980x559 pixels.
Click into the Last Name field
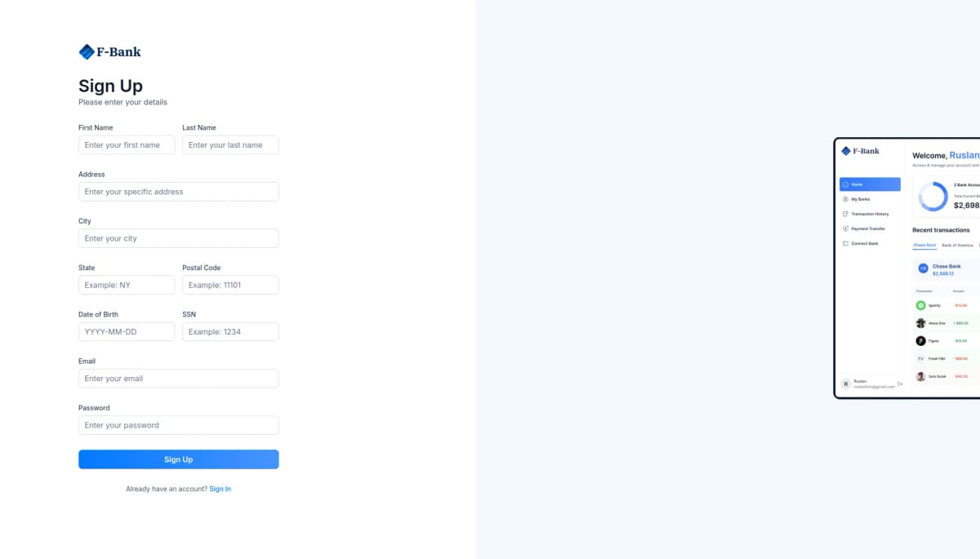(x=230, y=145)
